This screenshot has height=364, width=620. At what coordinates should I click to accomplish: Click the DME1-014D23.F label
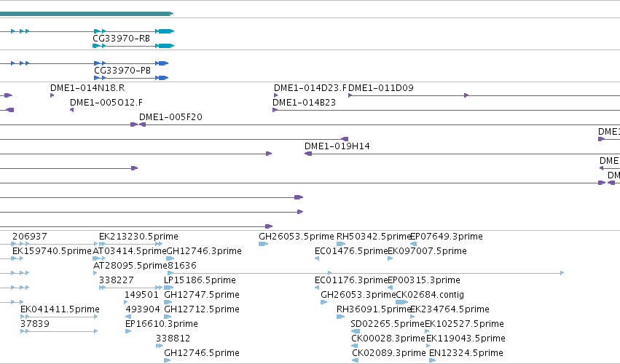click(x=310, y=88)
